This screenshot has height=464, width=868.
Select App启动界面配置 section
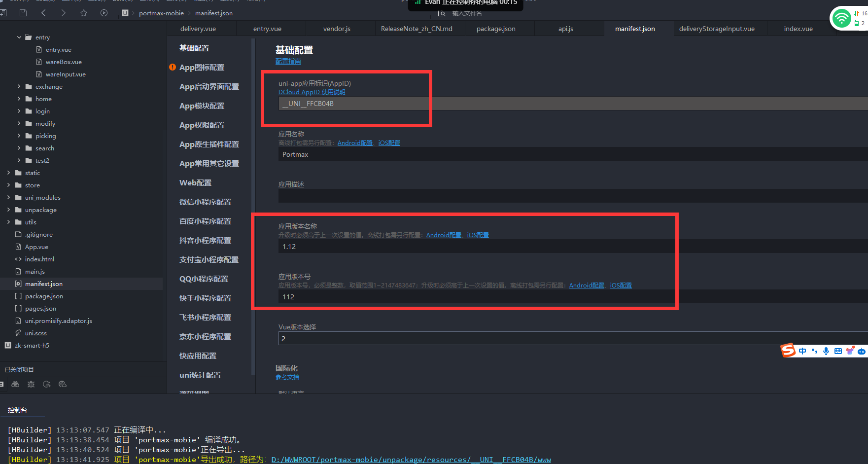[x=209, y=86]
